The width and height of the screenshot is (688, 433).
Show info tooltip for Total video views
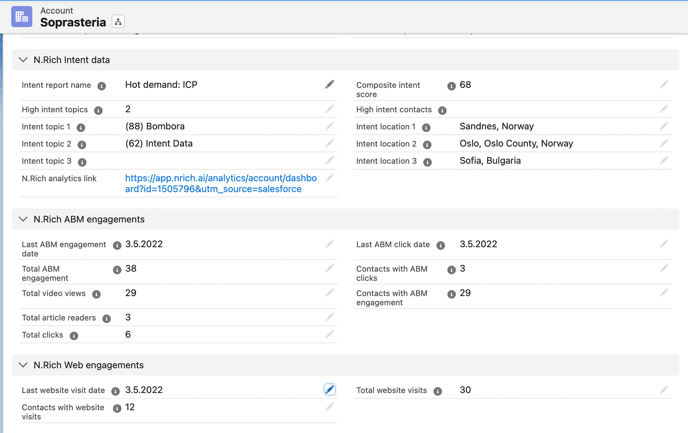coord(96,294)
